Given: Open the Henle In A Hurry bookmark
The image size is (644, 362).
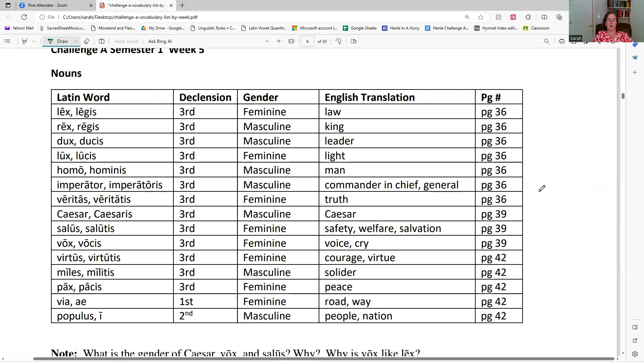Looking at the screenshot, I should click(401, 28).
